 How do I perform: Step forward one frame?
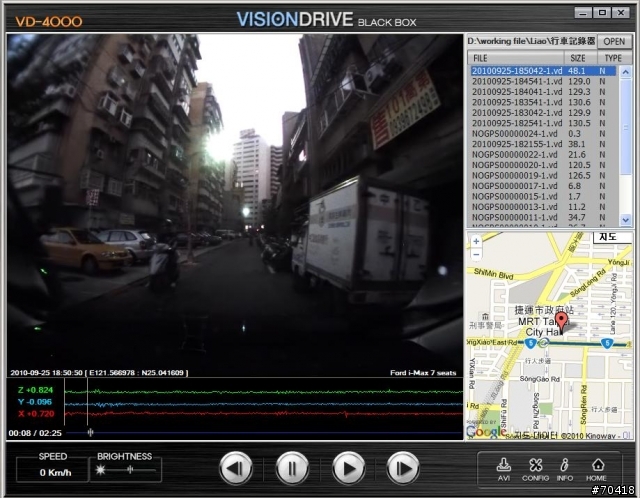click(x=403, y=468)
